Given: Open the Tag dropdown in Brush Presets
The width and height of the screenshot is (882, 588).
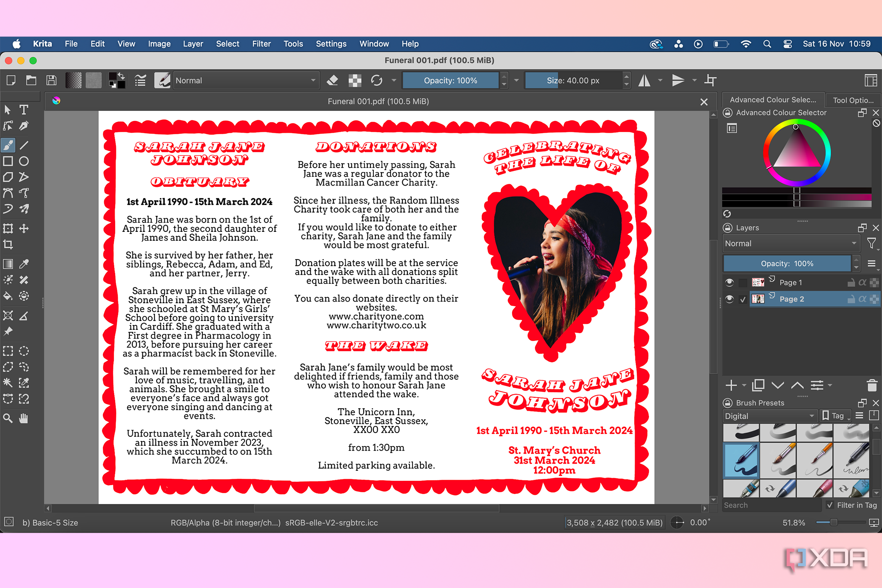Looking at the screenshot, I should [x=836, y=416].
